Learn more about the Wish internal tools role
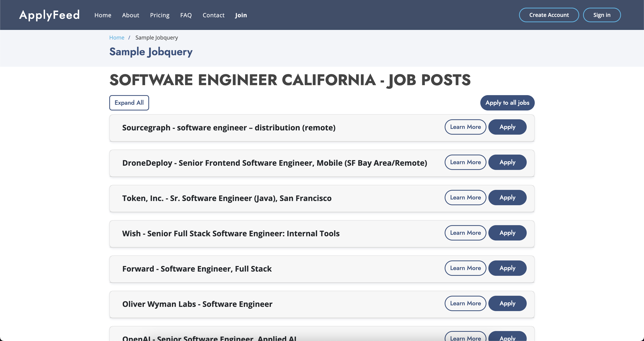The height and width of the screenshot is (341, 644). tap(465, 233)
